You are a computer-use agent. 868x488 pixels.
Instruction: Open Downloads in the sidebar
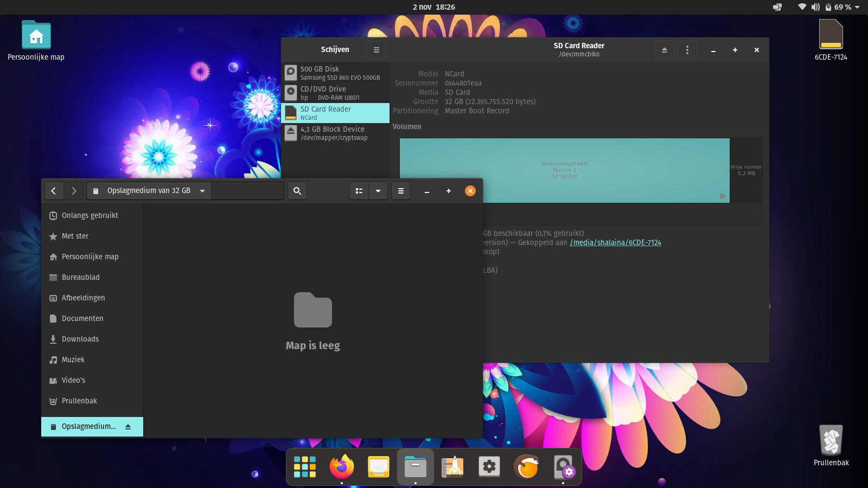(80, 339)
